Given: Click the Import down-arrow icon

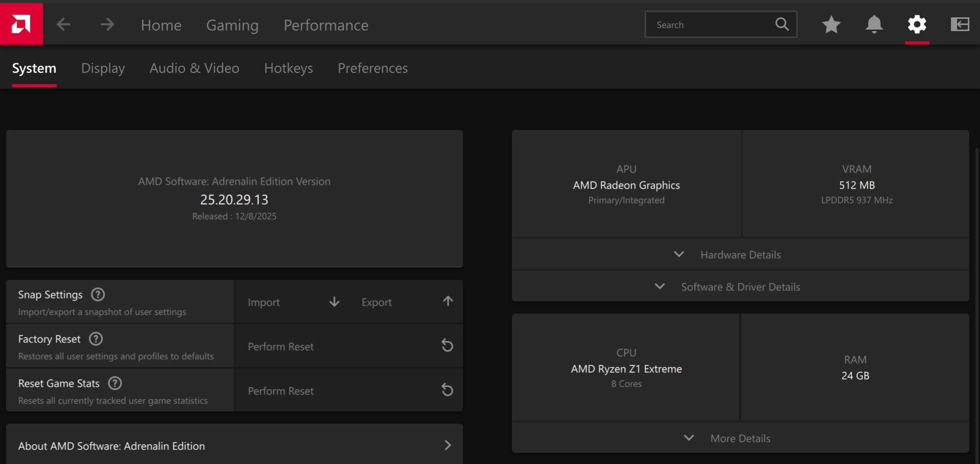Looking at the screenshot, I should (x=334, y=302).
